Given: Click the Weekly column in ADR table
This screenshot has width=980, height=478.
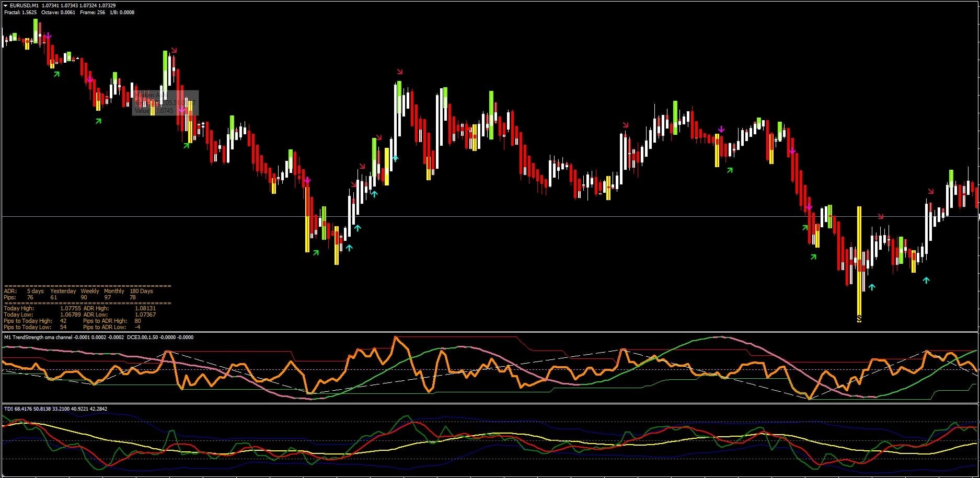Looking at the screenshot, I should 89,291.
